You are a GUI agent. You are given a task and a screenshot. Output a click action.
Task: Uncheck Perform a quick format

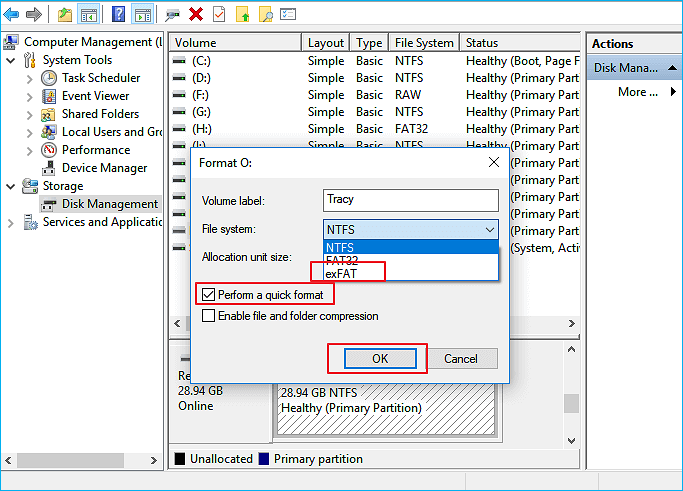[x=208, y=295]
